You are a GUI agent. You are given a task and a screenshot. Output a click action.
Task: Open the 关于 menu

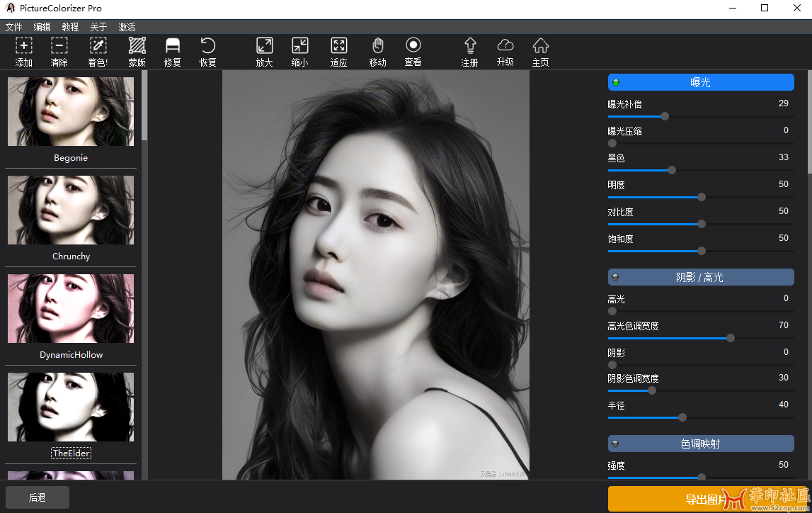tap(98, 27)
